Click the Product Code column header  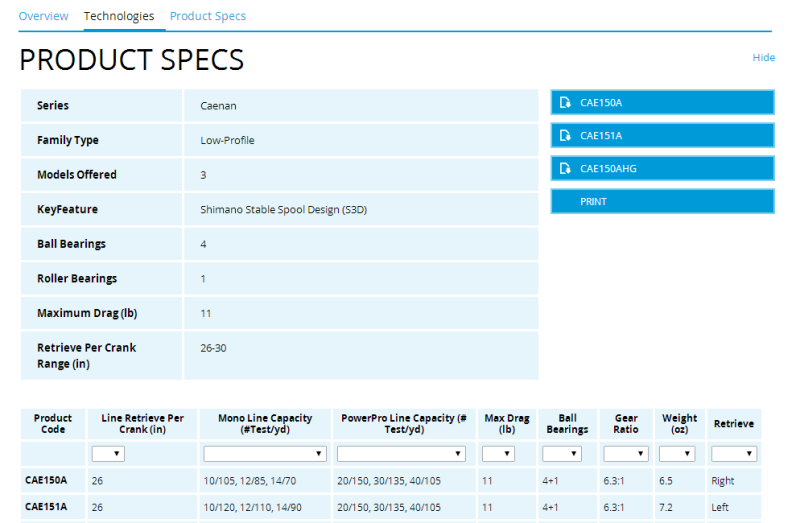[x=53, y=424]
